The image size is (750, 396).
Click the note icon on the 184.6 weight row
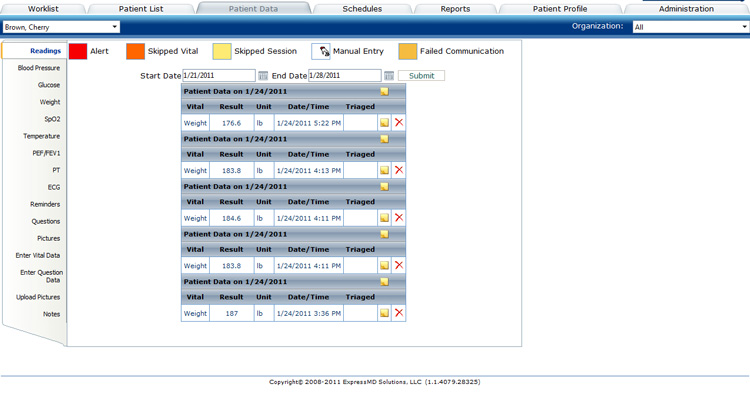click(x=385, y=218)
